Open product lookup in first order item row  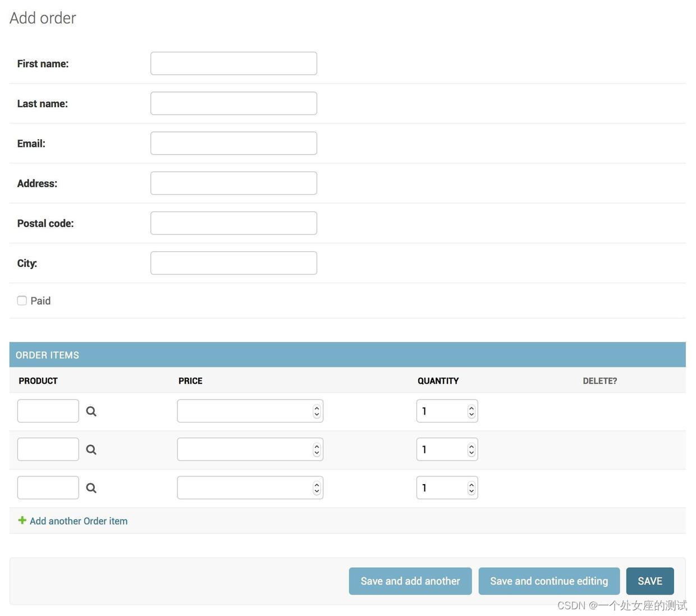[91, 411]
